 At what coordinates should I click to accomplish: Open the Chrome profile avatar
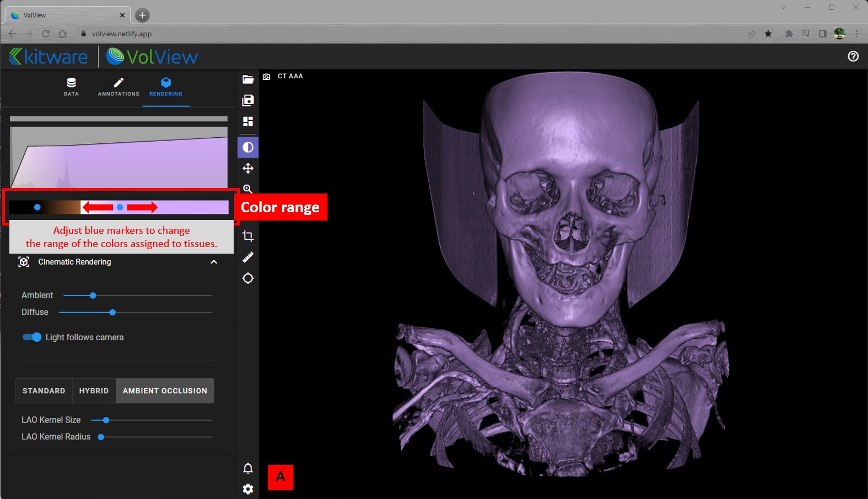[x=840, y=34]
